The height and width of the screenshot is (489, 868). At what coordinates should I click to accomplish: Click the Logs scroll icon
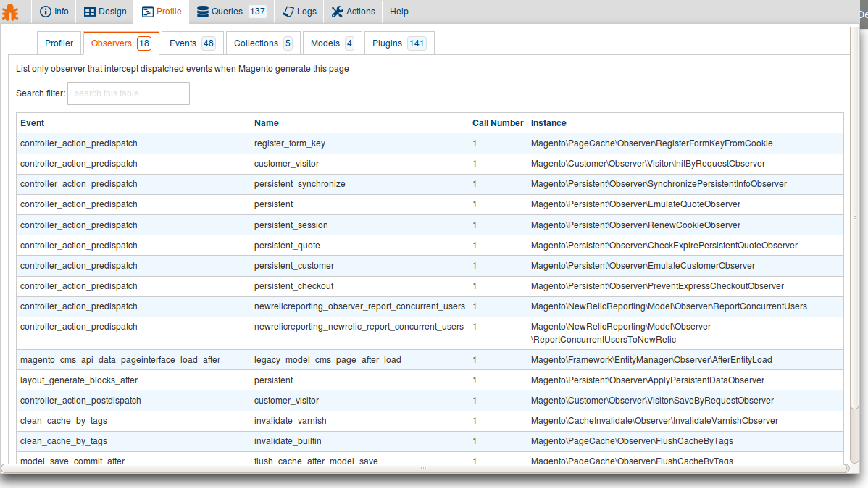click(x=288, y=12)
